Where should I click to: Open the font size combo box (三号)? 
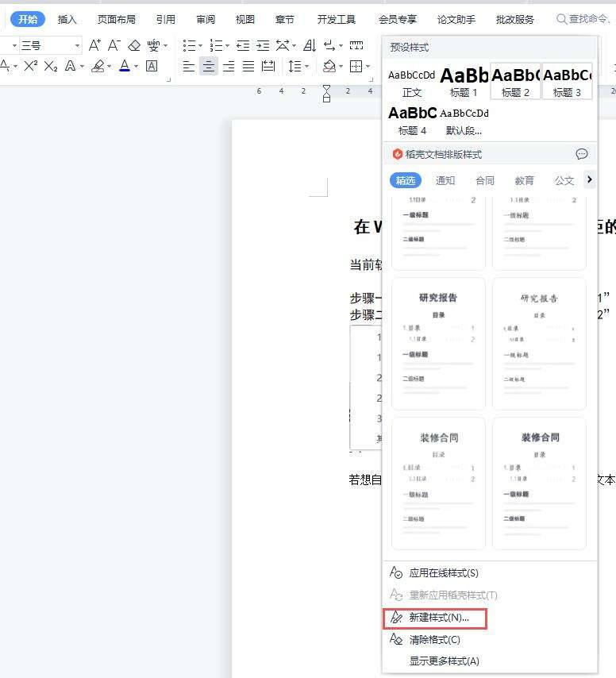coord(51,45)
